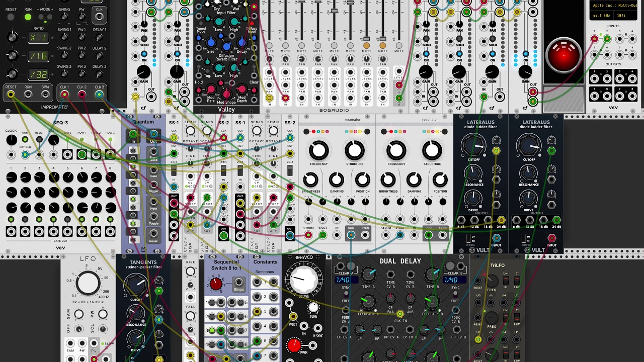Click the CLOCK knob on SEQ-3

pos(11,141)
